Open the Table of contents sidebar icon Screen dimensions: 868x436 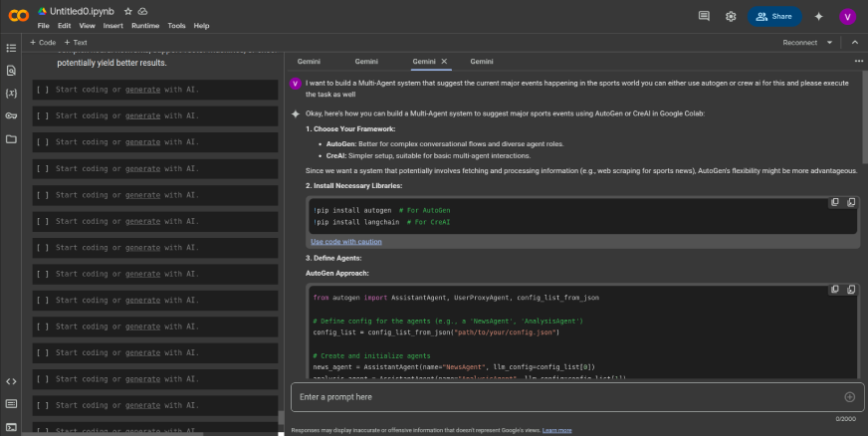(x=11, y=48)
